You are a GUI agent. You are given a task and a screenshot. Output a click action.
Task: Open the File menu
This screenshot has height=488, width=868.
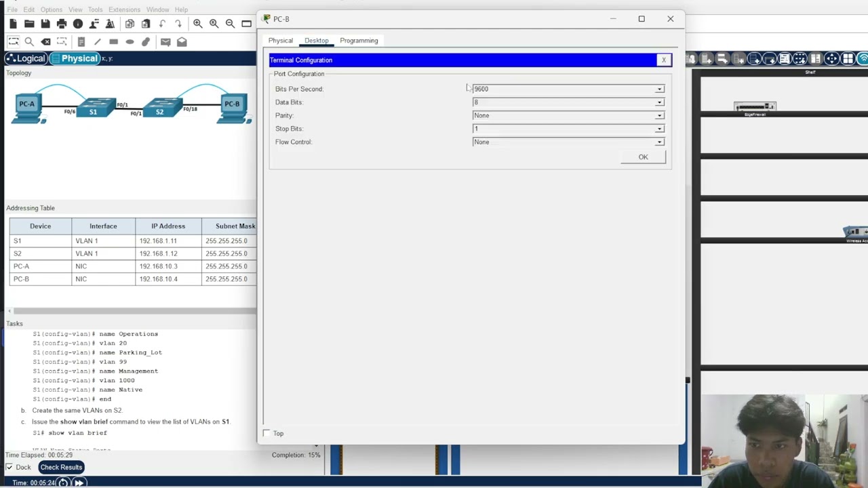click(x=12, y=9)
